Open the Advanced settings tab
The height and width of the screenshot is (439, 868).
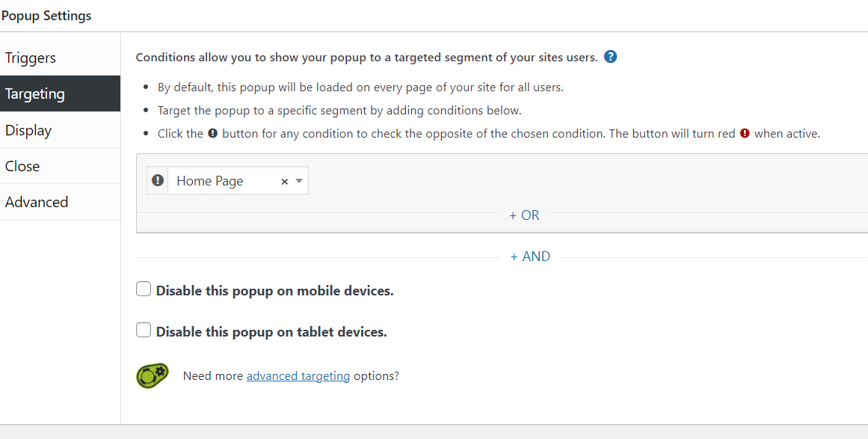click(x=37, y=202)
